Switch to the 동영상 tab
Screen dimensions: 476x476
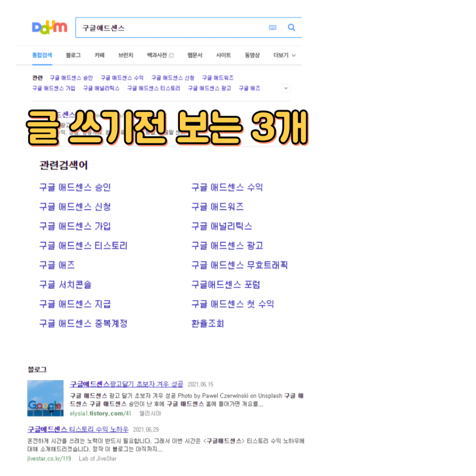(x=252, y=55)
